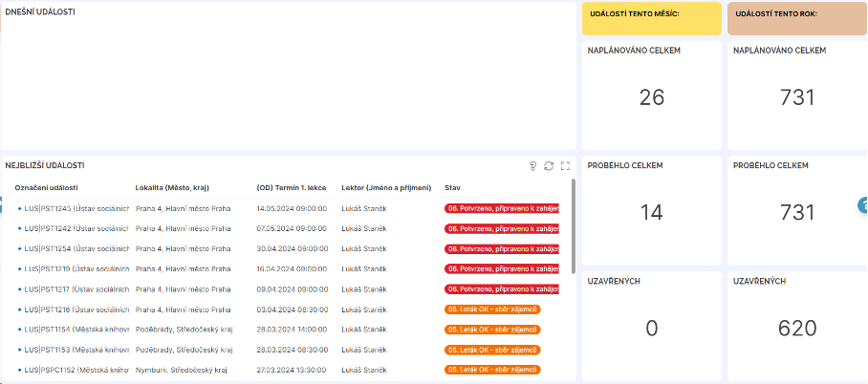Click the Lektor (Jméno a příjmení) header
This screenshot has width=868, height=384.
coord(386,187)
